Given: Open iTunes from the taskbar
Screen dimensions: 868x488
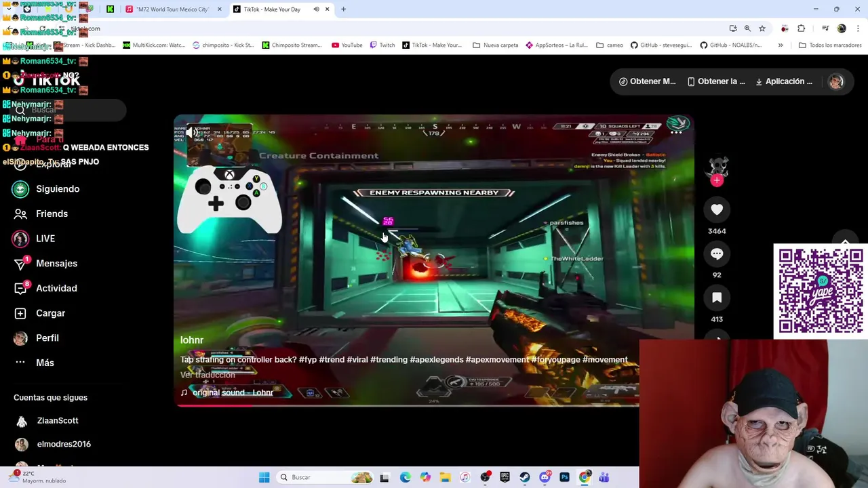Looking at the screenshot, I should click(465, 478).
